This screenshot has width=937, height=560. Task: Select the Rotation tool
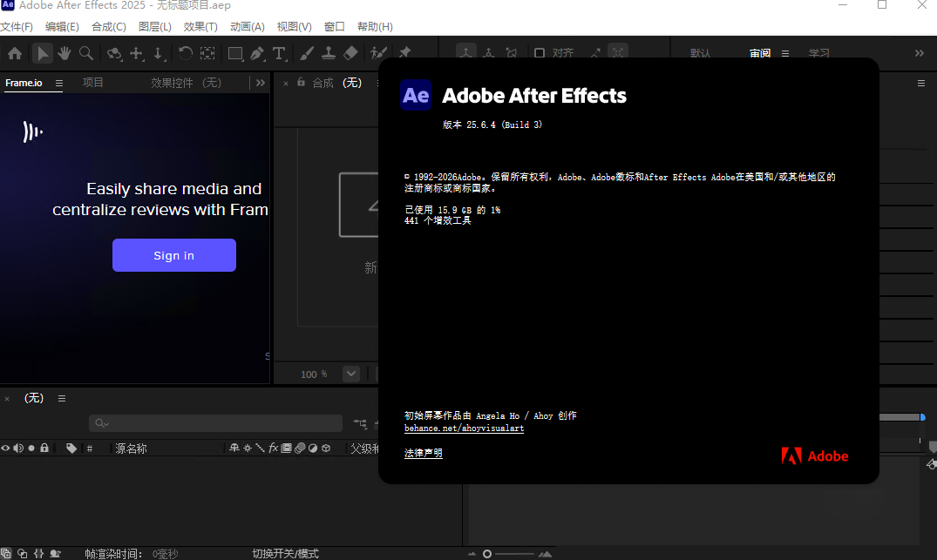[186, 54]
